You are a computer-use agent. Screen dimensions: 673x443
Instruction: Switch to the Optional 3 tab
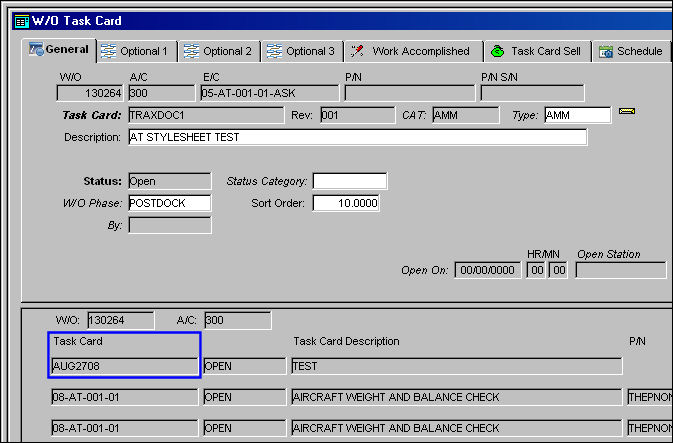[303, 52]
